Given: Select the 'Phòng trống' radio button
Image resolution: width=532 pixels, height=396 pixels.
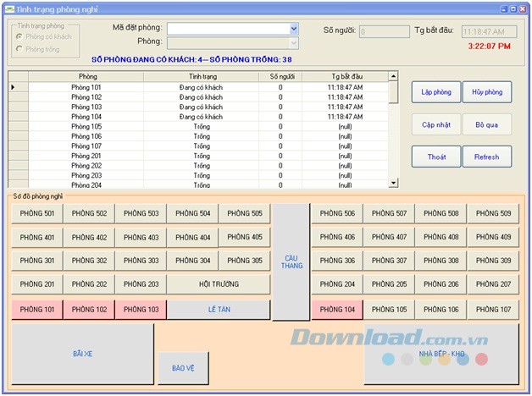Looking at the screenshot, I should 20,49.
